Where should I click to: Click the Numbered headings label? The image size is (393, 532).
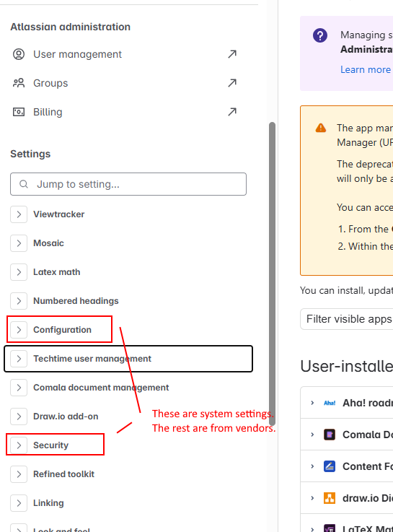tap(76, 301)
